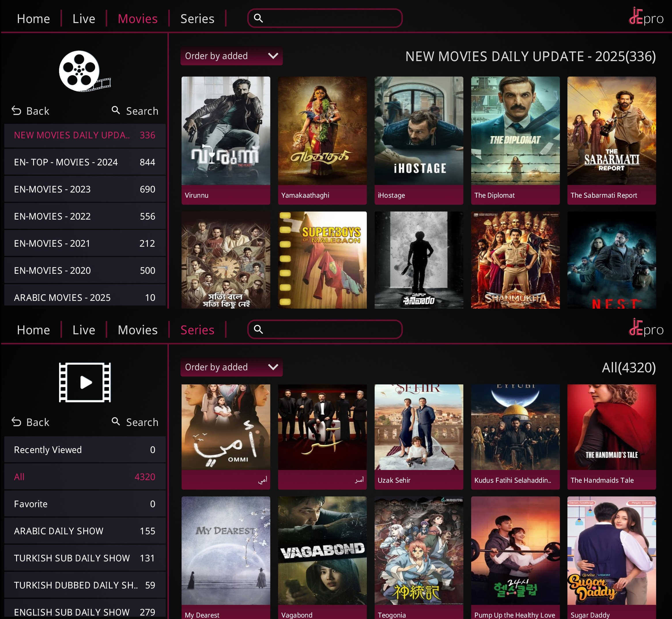Click the magnifier icon in top search bar
This screenshot has width=672, height=619.
(x=258, y=18)
